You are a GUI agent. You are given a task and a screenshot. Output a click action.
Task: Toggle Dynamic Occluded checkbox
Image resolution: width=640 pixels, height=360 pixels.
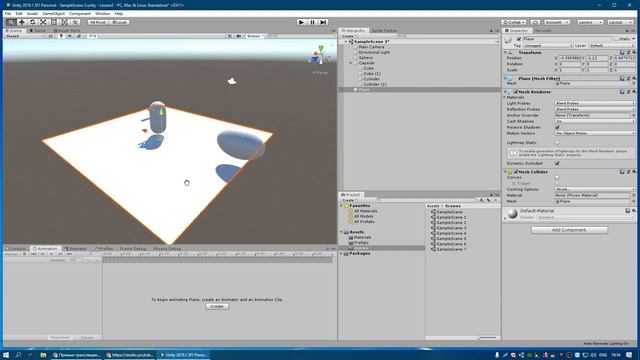557,163
